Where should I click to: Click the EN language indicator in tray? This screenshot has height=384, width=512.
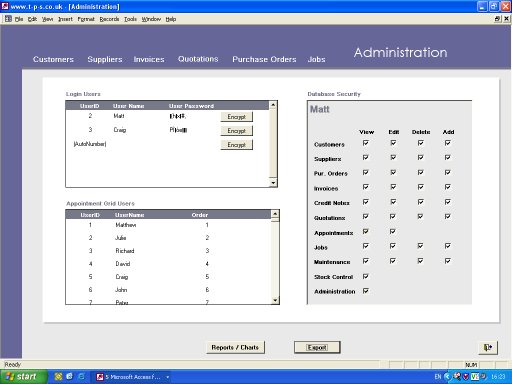click(438, 377)
